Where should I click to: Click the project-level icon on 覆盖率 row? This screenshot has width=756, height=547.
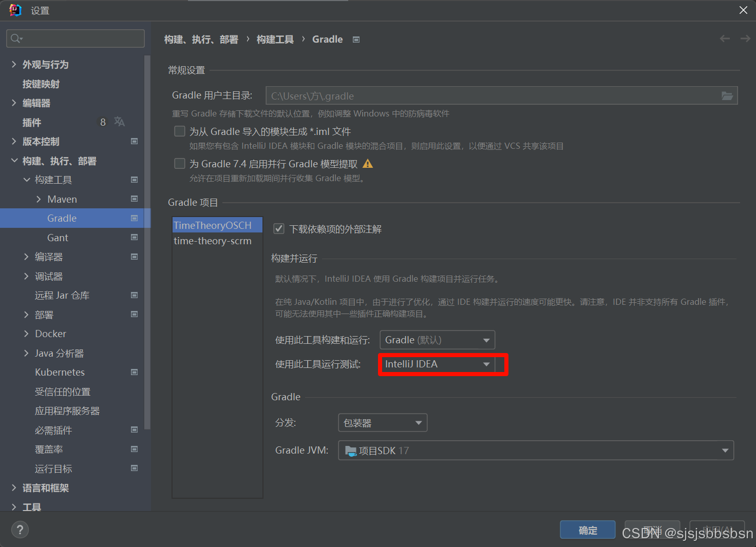point(135,449)
